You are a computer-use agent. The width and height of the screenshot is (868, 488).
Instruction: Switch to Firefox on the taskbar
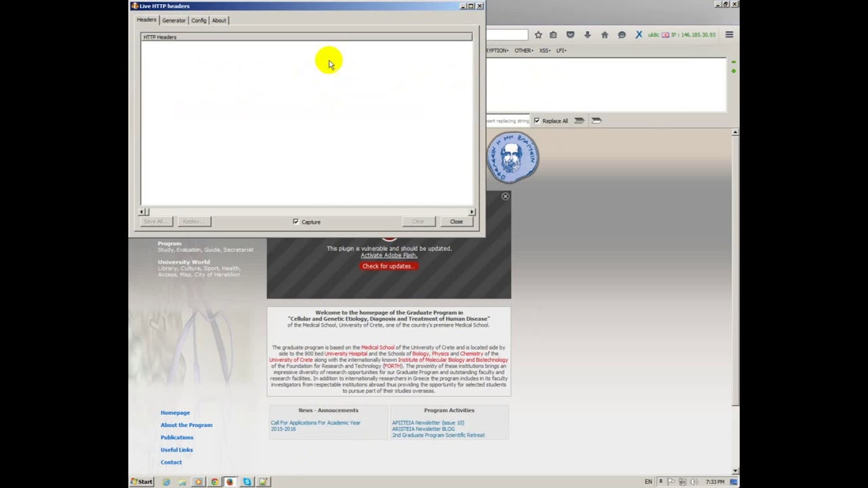(x=230, y=482)
